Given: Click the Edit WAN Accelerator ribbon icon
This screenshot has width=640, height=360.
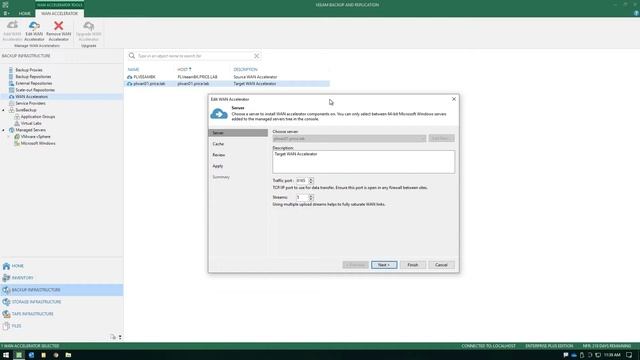Looking at the screenshot, I should [34, 26].
